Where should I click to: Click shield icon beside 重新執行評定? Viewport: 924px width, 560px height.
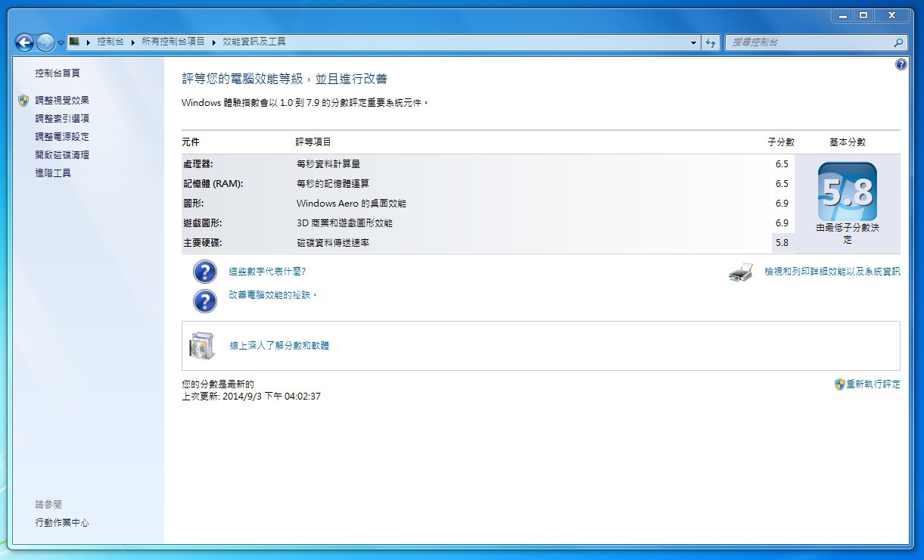pos(839,384)
